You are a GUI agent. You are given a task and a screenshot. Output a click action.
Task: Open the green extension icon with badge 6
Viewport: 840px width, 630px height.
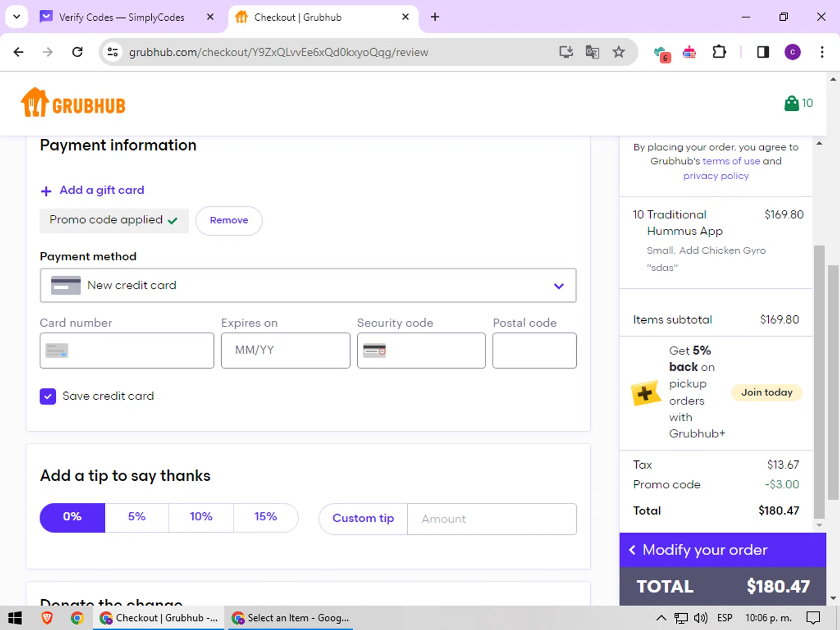(x=662, y=53)
